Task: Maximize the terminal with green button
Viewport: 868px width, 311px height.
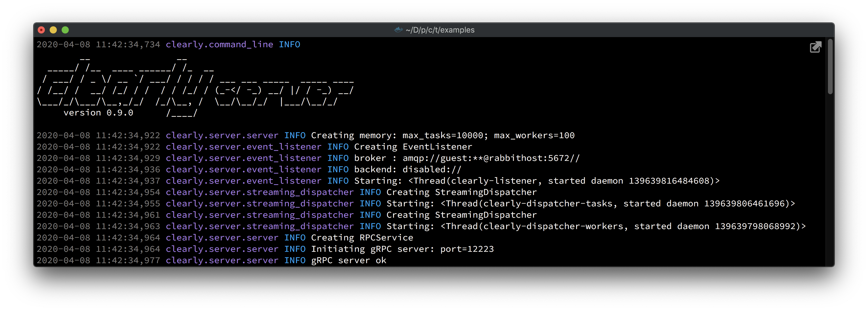Action: (66, 30)
